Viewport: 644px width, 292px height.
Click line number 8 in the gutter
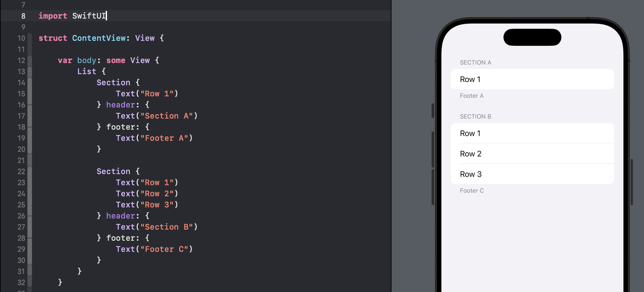[x=23, y=16]
